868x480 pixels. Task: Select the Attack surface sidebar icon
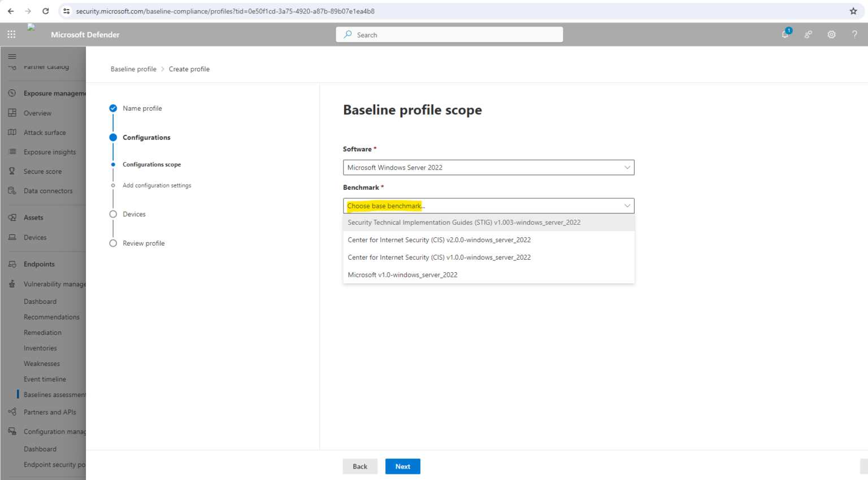click(12, 132)
